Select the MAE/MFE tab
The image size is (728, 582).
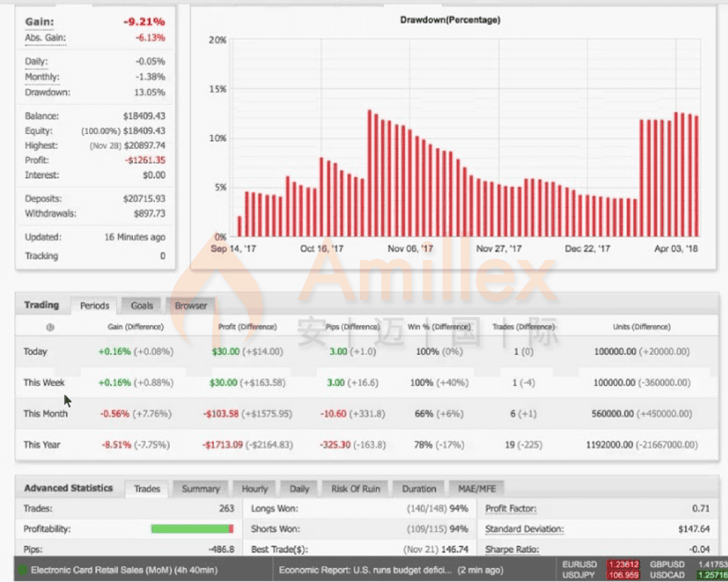pyautogui.click(x=477, y=489)
